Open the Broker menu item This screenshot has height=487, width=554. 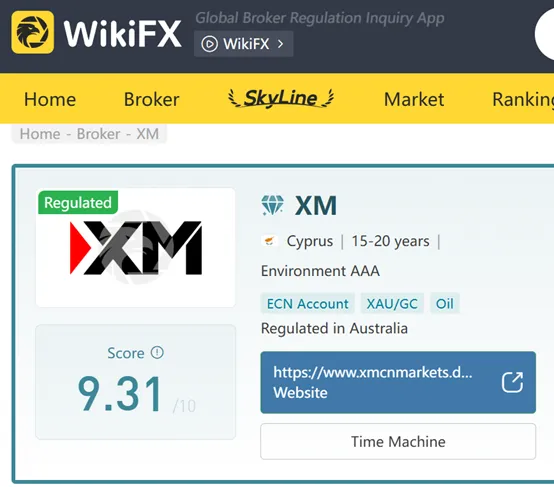pyautogui.click(x=152, y=99)
